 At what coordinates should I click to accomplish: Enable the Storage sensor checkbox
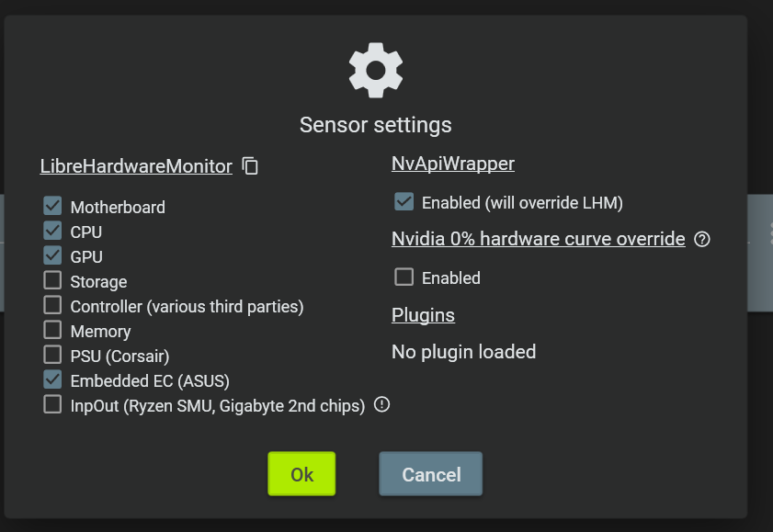52,280
